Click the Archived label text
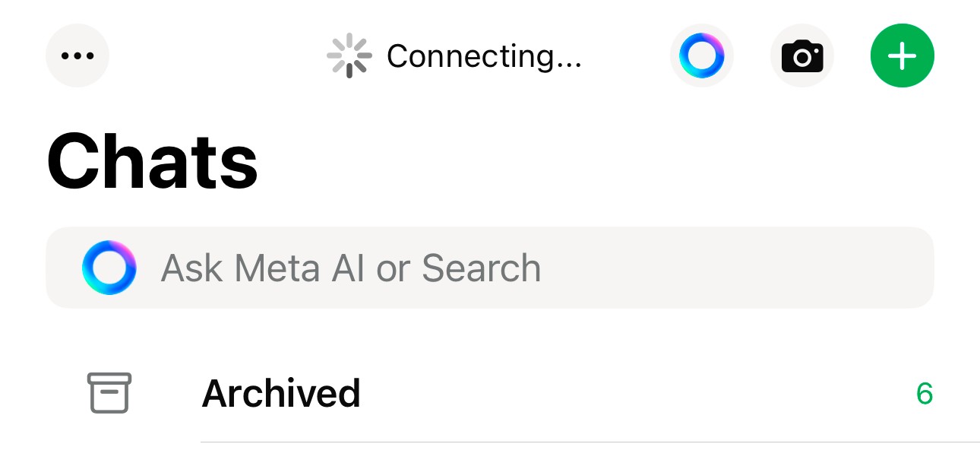This screenshot has width=980, height=463. pyautogui.click(x=281, y=394)
